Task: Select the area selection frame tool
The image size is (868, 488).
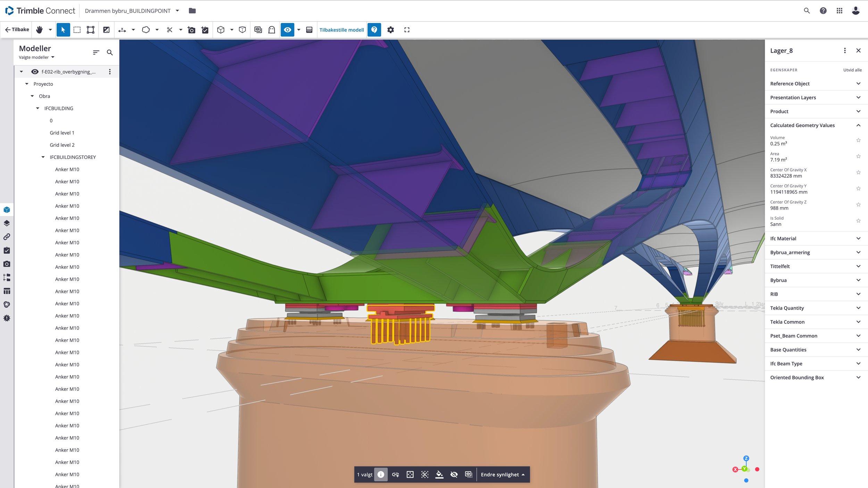Action: click(91, 30)
